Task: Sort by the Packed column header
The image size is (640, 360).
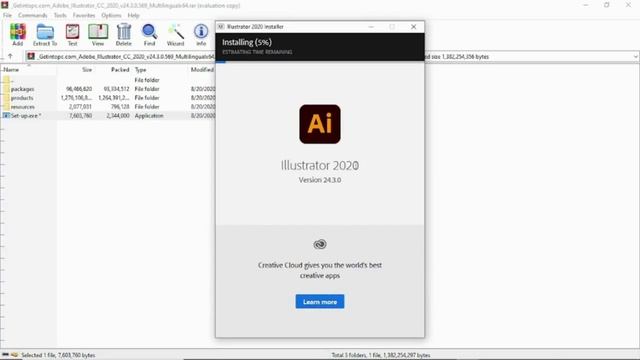Action: click(x=120, y=70)
